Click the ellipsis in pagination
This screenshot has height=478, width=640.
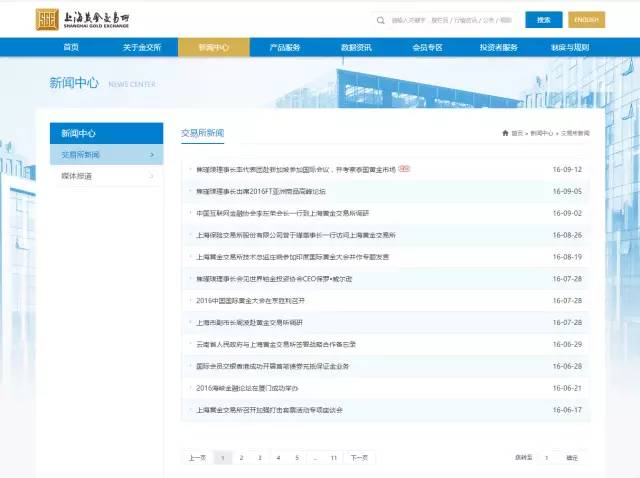pyautogui.click(x=315, y=458)
